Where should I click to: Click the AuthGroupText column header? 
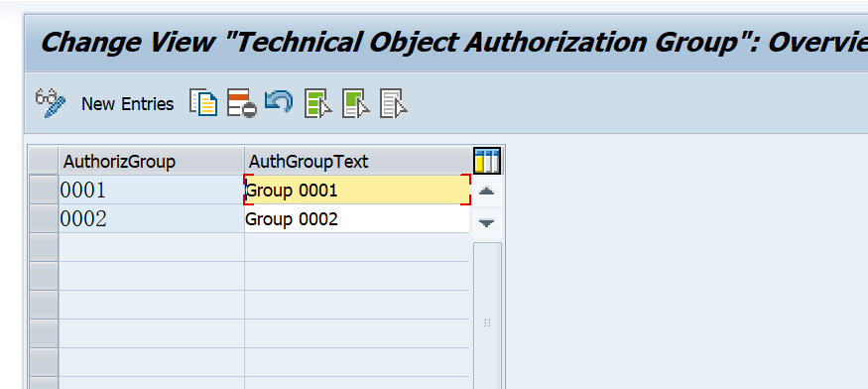click(x=356, y=161)
